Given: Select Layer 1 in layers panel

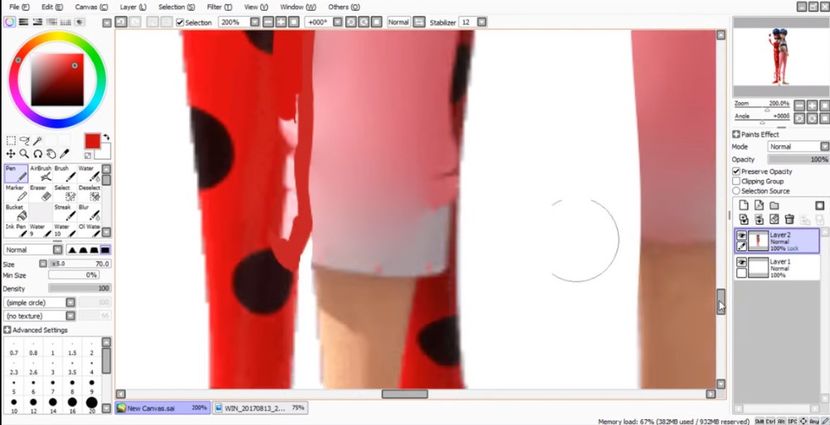Looking at the screenshot, I should (777, 268).
